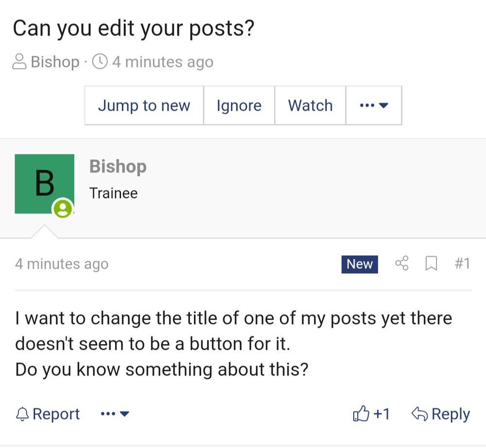The height and width of the screenshot is (448, 486).
Task: Click the Reply arrow on the post
Action: click(x=419, y=414)
